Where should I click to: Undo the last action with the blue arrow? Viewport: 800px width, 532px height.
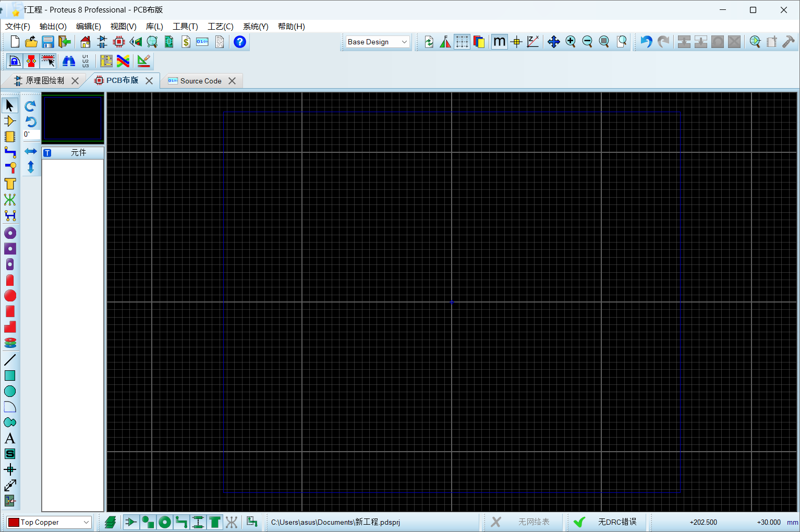click(x=646, y=42)
